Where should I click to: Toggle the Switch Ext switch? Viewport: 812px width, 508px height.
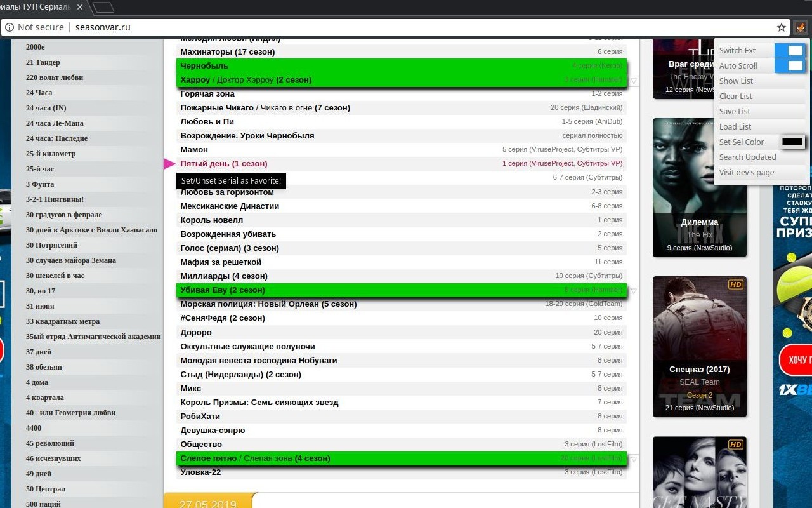[790, 50]
